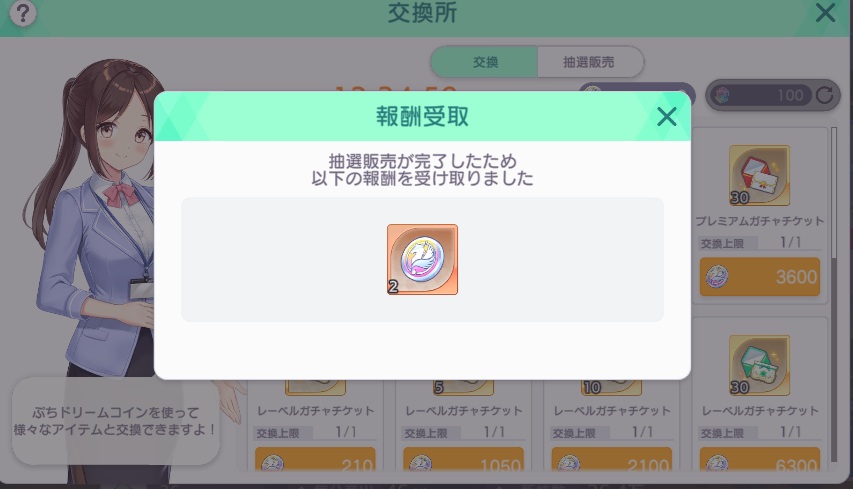
Task: Click the help question mark icon
Action: point(23,13)
